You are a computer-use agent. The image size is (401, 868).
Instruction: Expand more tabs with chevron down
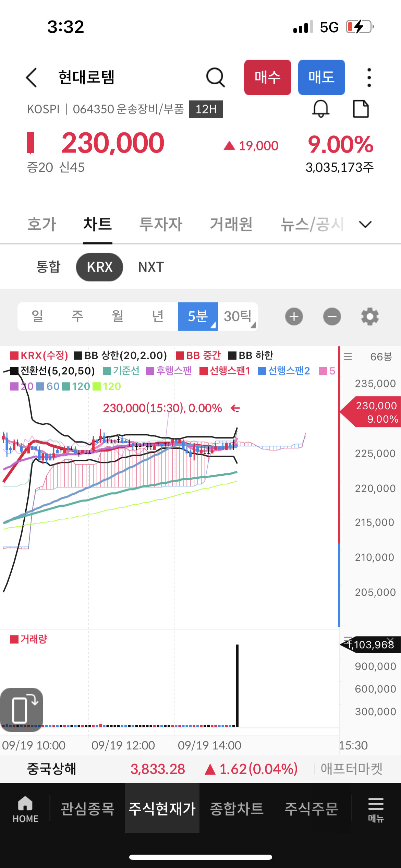click(365, 225)
